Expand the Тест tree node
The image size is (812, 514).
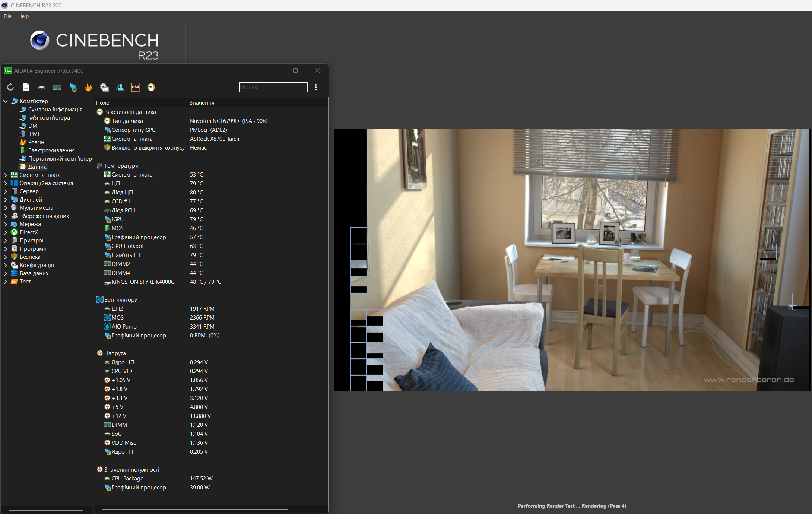[x=6, y=282]
